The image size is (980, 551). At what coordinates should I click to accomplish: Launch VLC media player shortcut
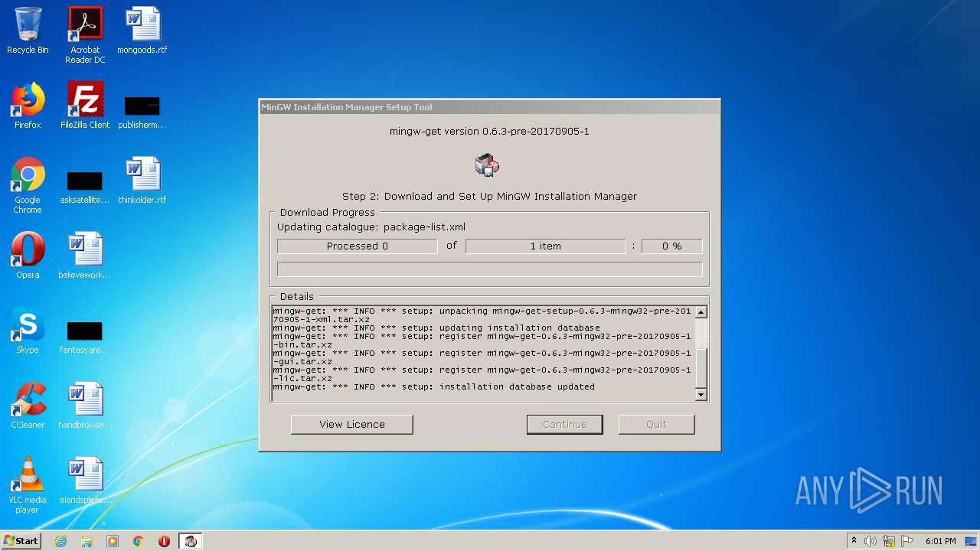(x=28, y=485)
